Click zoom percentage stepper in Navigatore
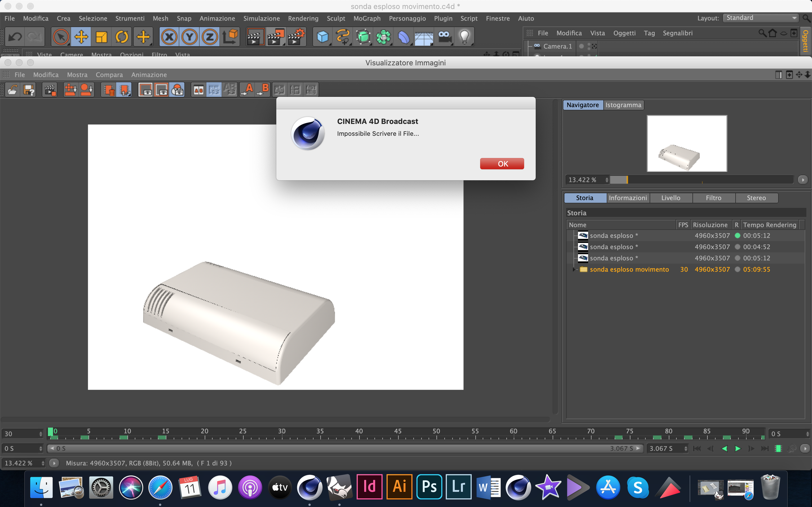This screenshot has height=507, width=812. 607,180
